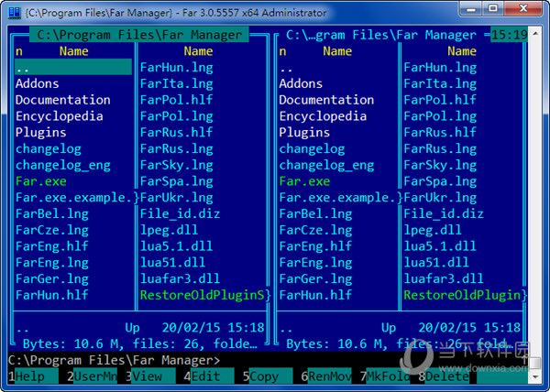This screenshot has width=550, height=392.
Task: Select FarRus.lng in left panel
Action: tap(176, 149)
